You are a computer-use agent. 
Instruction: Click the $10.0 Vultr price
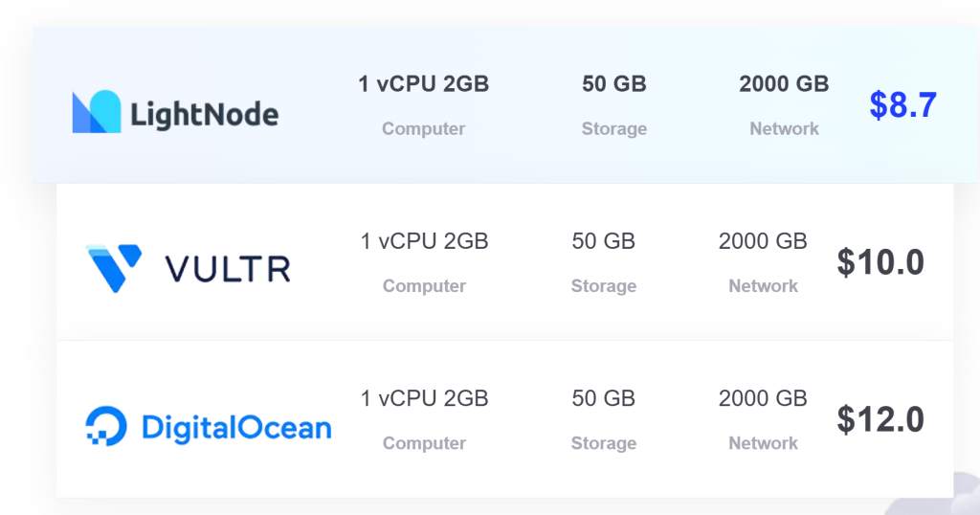click(x=880, y=262)
